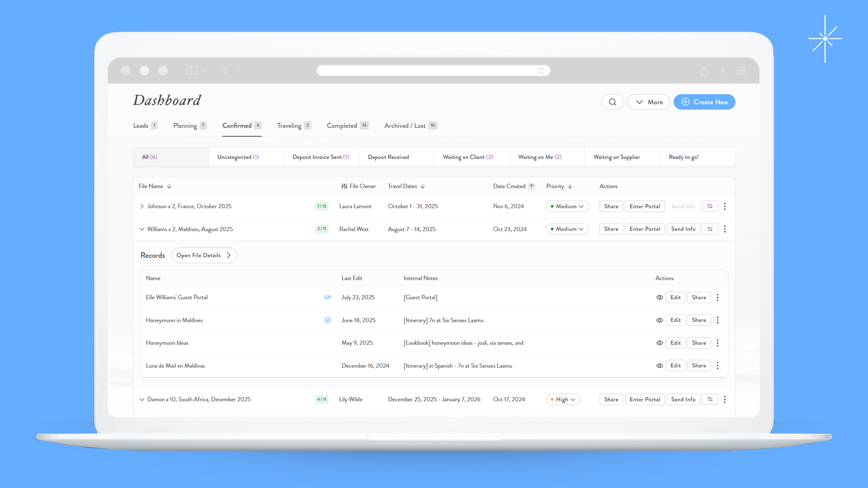
Task: Toggle preview eye on Honeymoon in Maldives
Action: click(659, 320)
